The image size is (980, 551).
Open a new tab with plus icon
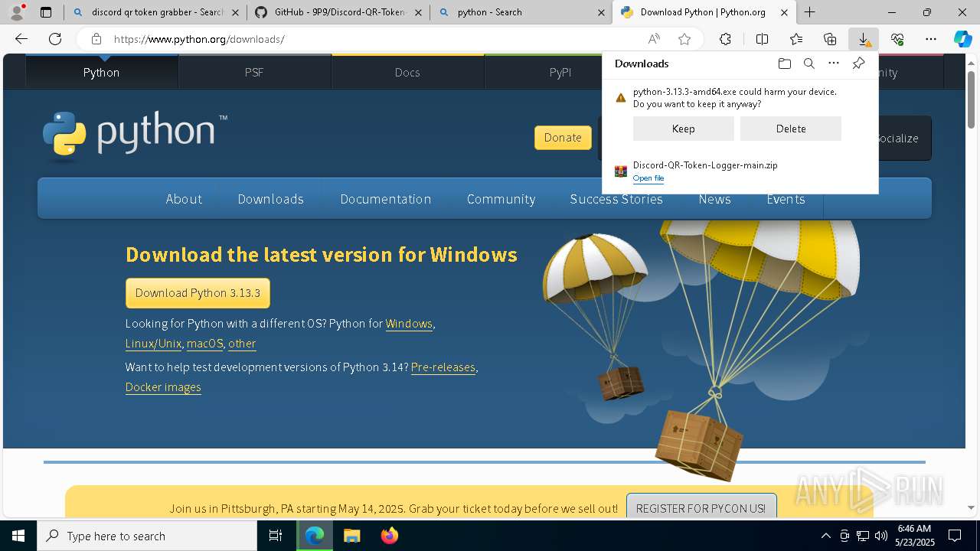pyautogui.click(x=809, y=12)
